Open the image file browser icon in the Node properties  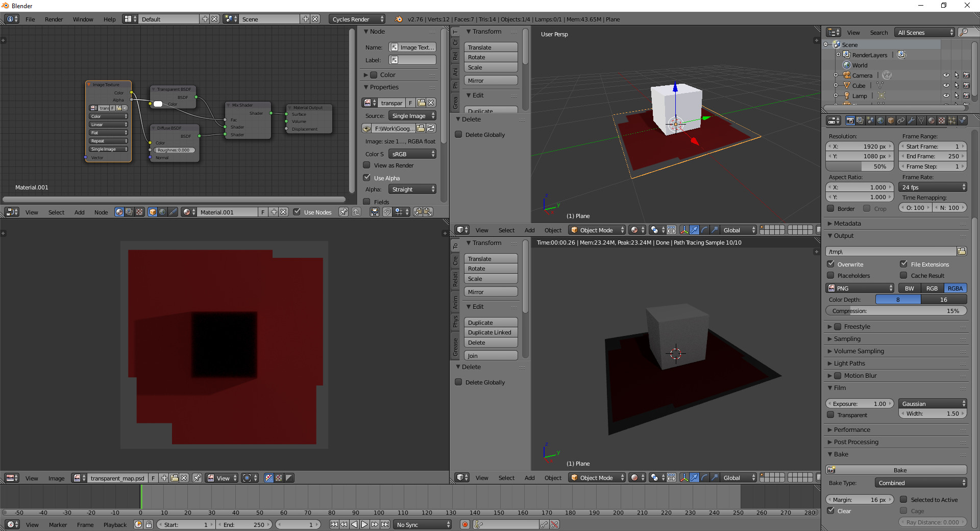[x=421, y=128]
